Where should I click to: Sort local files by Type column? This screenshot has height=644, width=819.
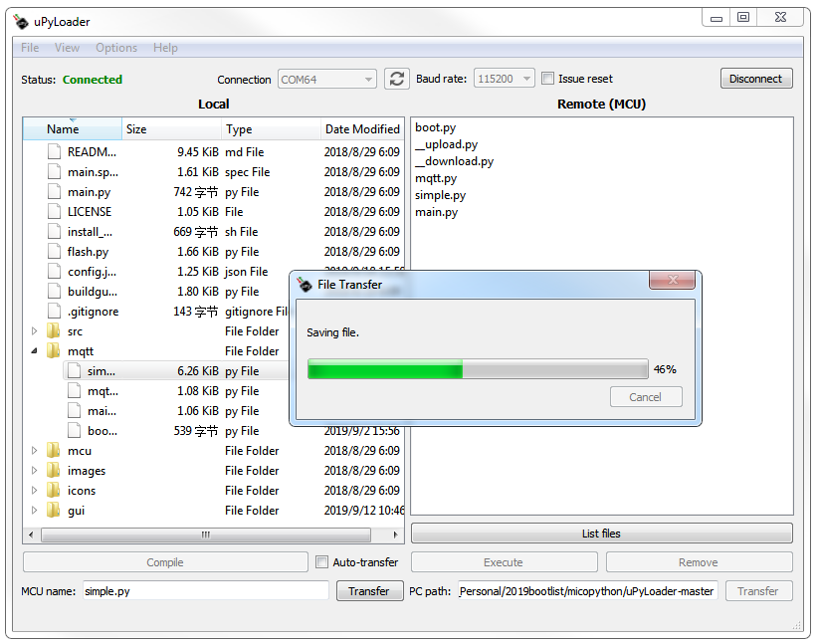[271, 129]
